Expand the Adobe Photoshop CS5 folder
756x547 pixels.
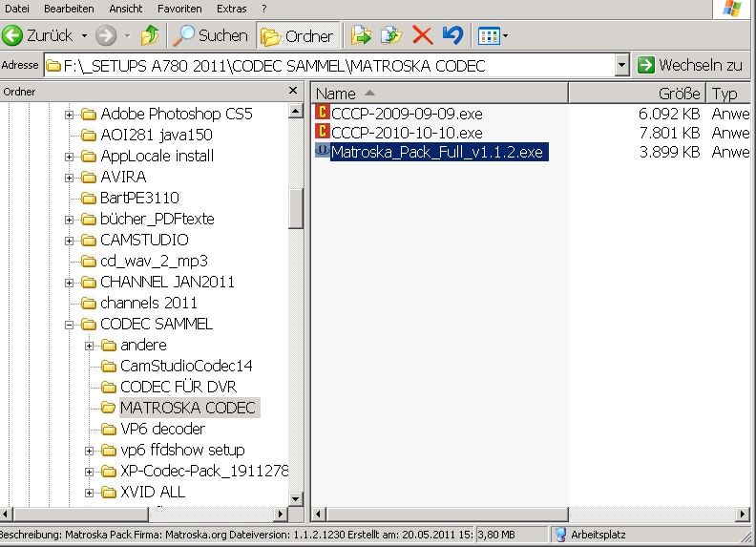pyautogui.click(x=70, y=115)
